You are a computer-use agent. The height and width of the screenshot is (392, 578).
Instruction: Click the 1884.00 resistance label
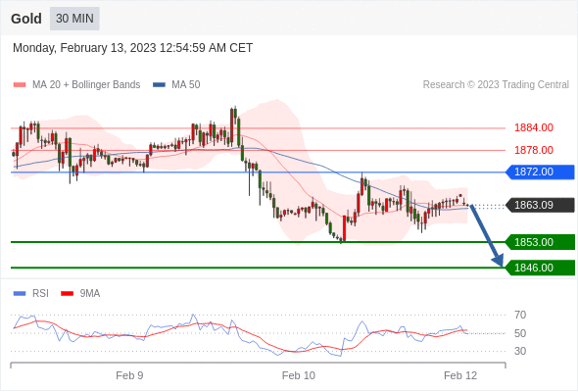[x=534, y=128]
